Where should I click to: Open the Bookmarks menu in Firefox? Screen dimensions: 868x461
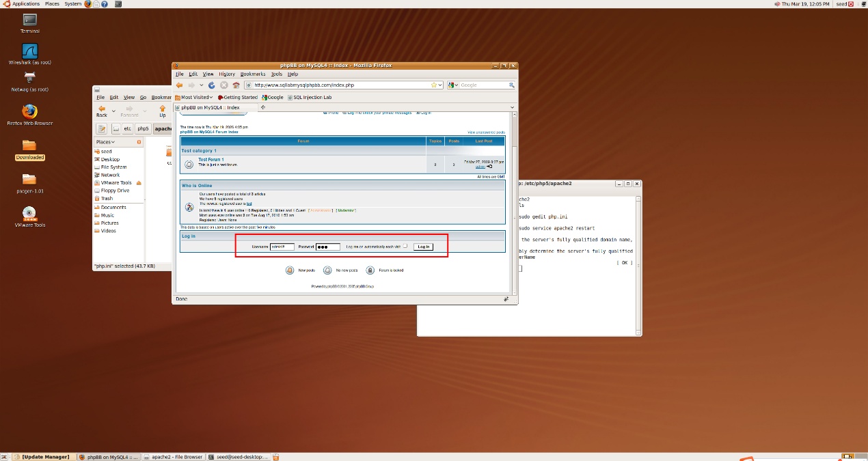point(253,74)
